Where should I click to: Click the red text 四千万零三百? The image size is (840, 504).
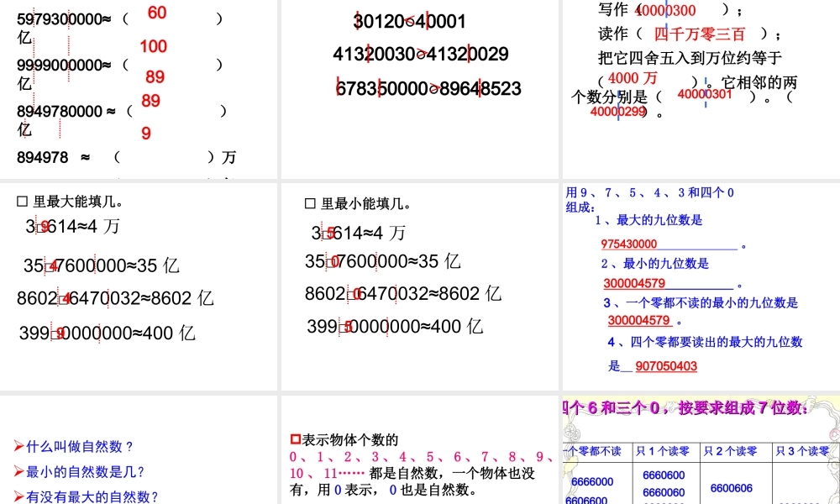point(700,34)
